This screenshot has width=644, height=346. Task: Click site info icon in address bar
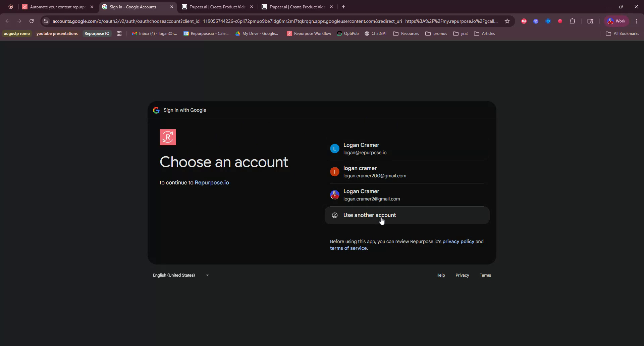46,21
